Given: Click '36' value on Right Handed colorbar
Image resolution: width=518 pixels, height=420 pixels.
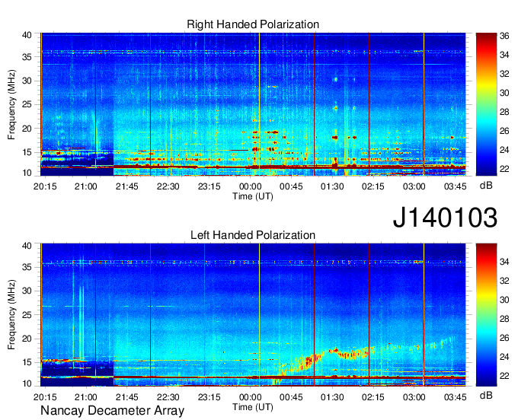Looking at the screenshot, I should [504, 36].
